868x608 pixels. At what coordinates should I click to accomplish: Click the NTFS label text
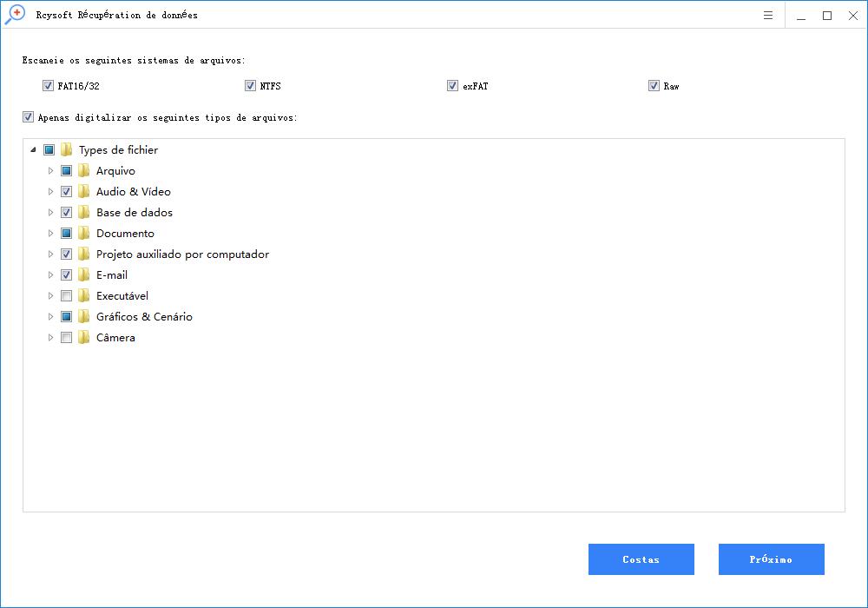point(271,86)
